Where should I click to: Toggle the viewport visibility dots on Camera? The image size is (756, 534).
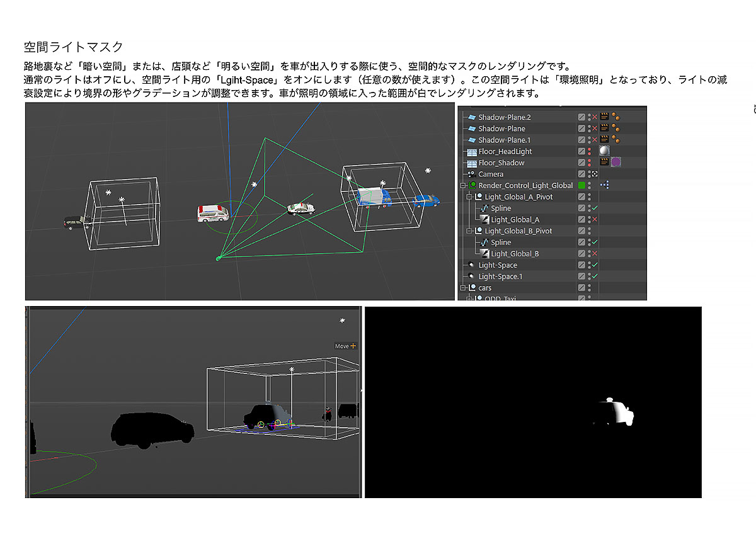(588, 174)
